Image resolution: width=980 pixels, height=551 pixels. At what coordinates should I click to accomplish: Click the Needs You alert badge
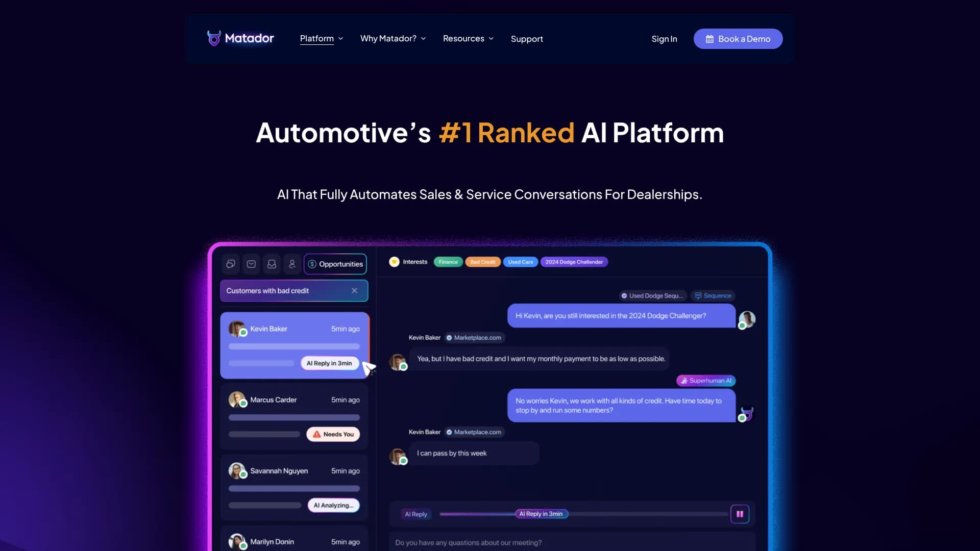coord(333,434)
